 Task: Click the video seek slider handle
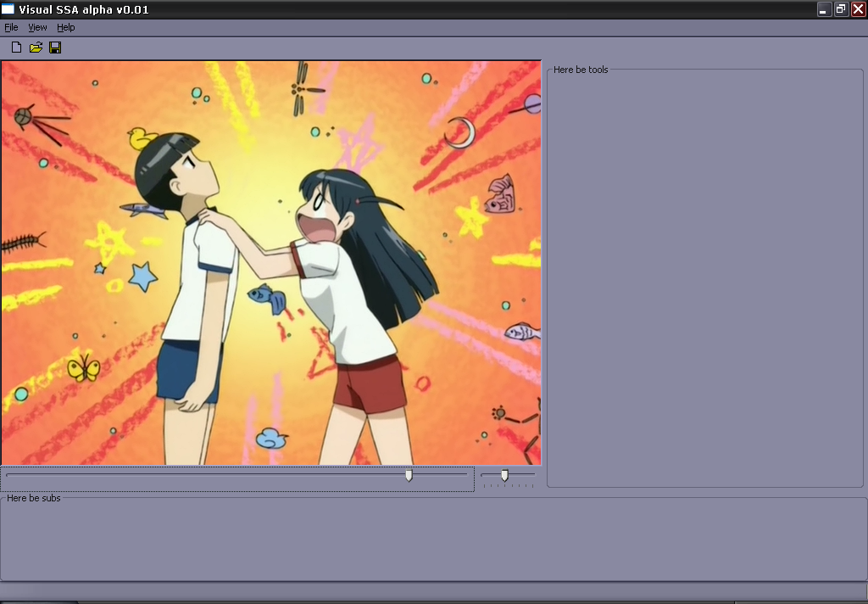(x=409, y=476)
